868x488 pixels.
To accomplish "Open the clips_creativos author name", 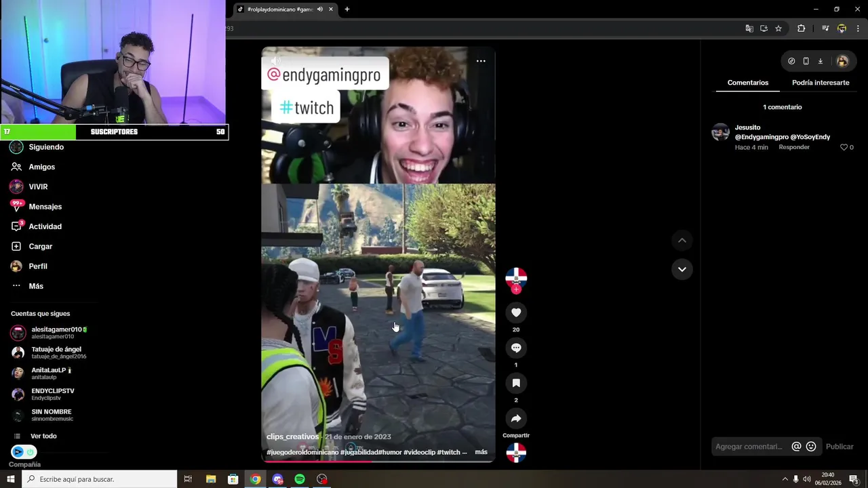I will click(292, 436).
